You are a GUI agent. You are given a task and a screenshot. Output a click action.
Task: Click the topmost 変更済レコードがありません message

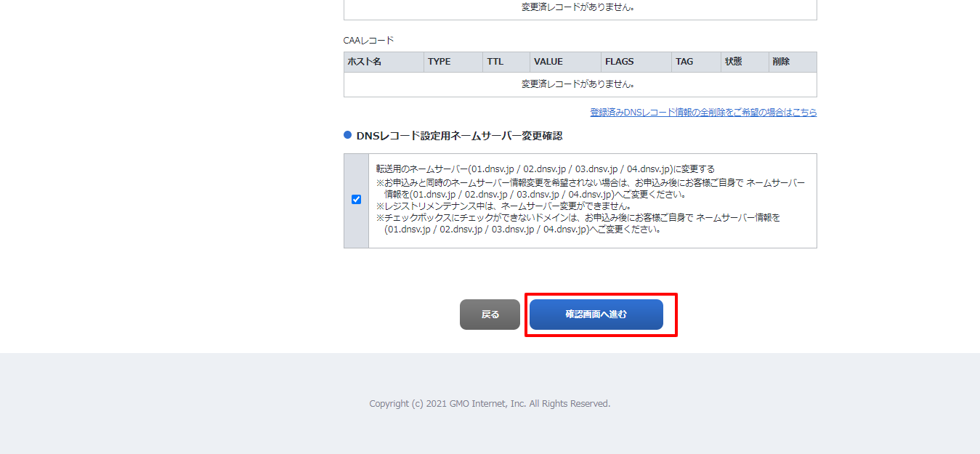579,7
